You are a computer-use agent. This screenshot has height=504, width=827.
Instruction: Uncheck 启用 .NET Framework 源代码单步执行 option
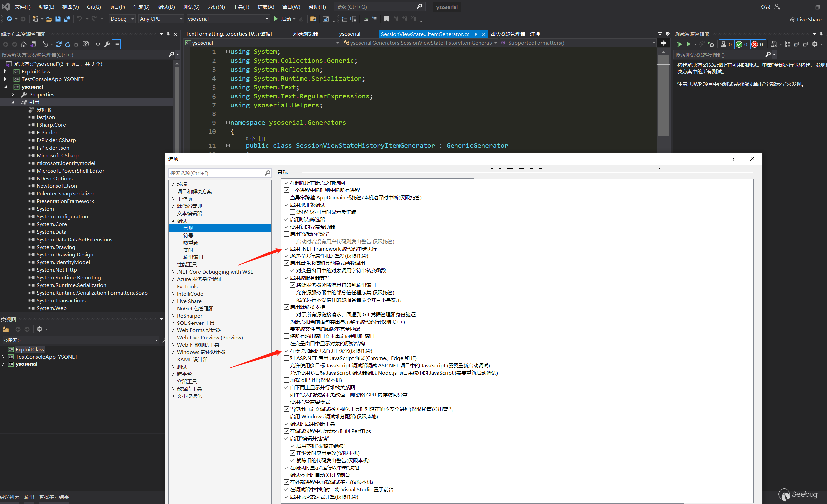[286, 249]
